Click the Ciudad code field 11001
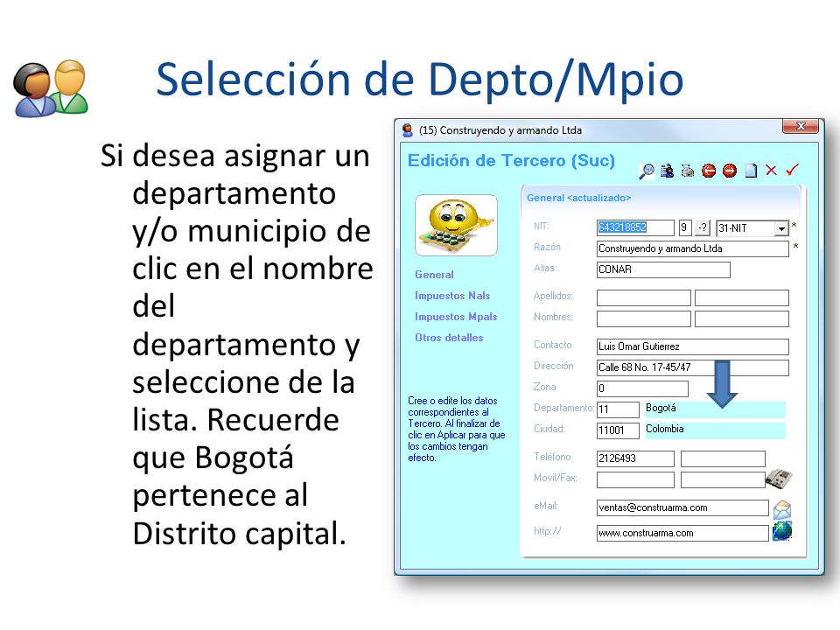The height and width of the screenshot is (630, 840). pyautogui.click(x=618, y=430)
